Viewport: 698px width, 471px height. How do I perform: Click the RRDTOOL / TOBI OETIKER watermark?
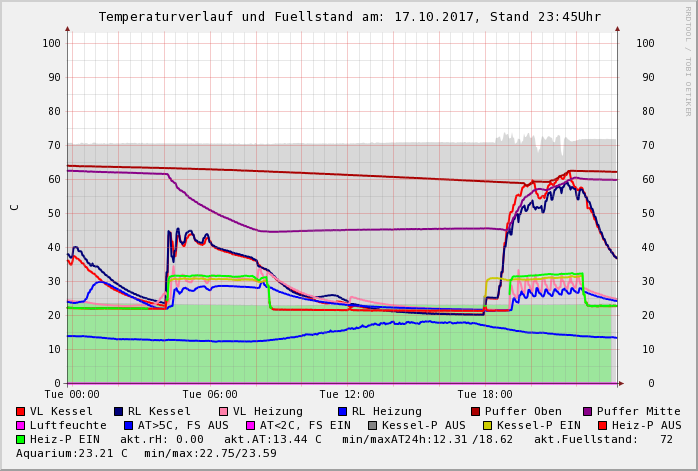point(688,53)
